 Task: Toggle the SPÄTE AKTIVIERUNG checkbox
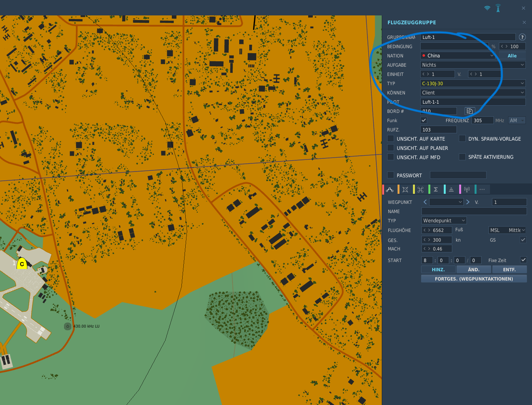[x=462, y=157]
